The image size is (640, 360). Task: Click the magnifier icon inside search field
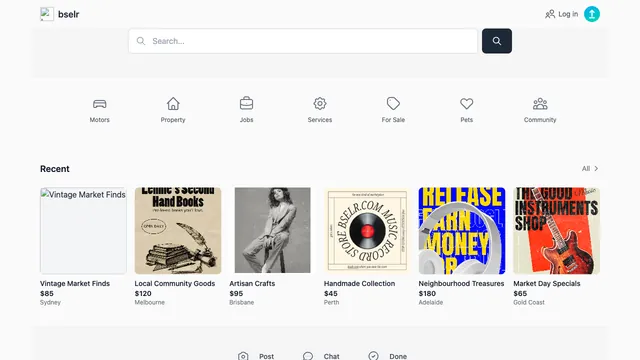point(141,41)
